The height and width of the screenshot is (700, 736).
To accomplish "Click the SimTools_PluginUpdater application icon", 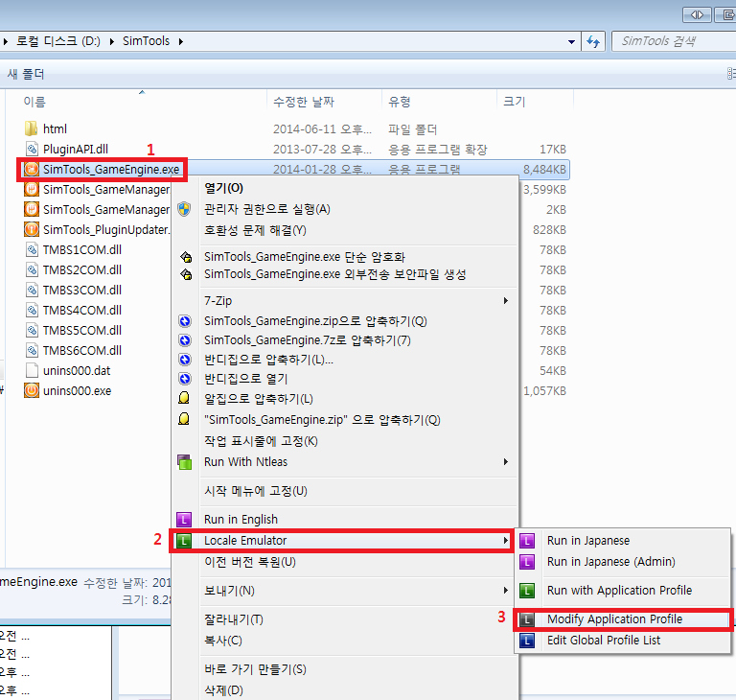I will (32, 229).
